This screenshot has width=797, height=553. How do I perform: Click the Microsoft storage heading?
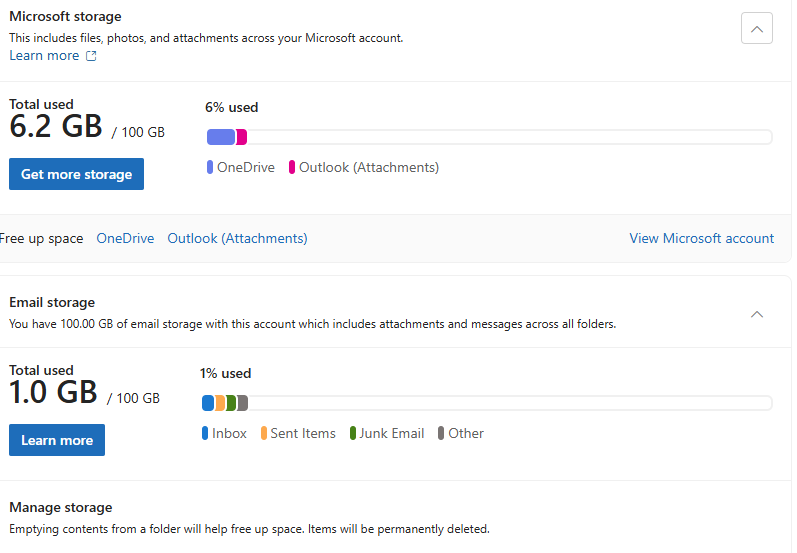pos(66,16)
